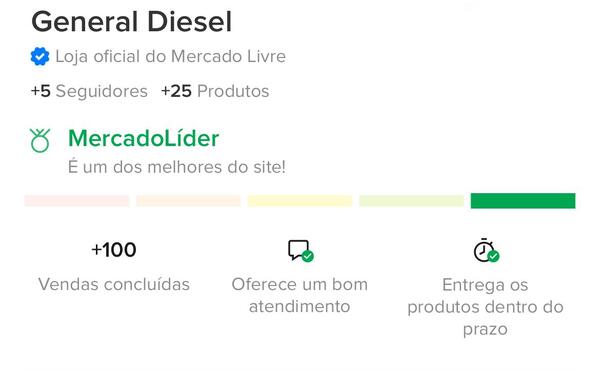Click the +100 sales number
The height and width of the screenshot is (370, 600).
click(114, 250)
